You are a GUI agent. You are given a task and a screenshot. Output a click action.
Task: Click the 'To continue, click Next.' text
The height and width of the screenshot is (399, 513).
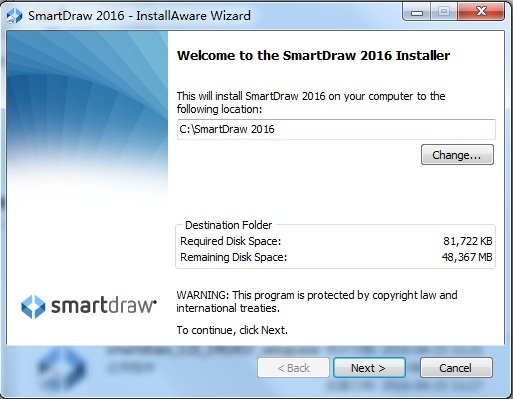[x=232, y=330]
